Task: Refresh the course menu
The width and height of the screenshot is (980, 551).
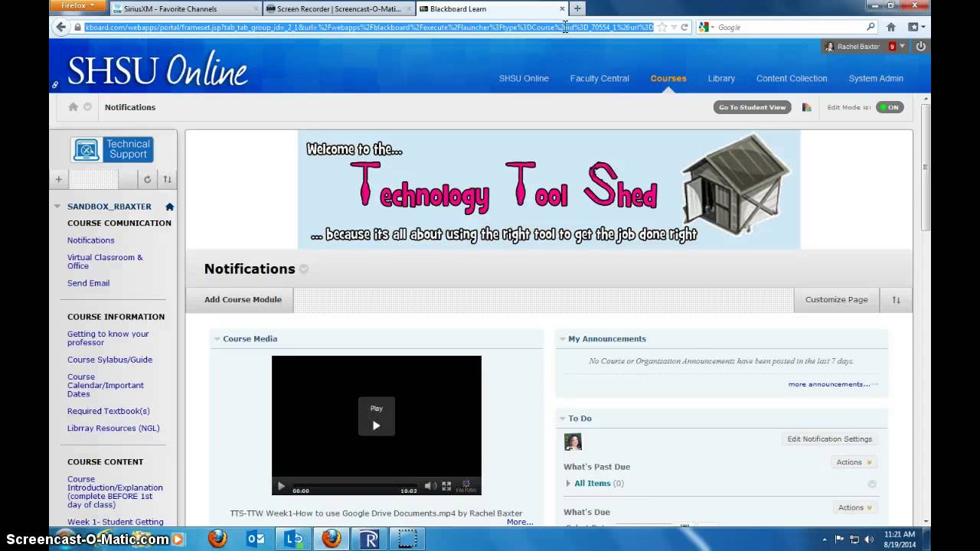Action: [148, 179]
